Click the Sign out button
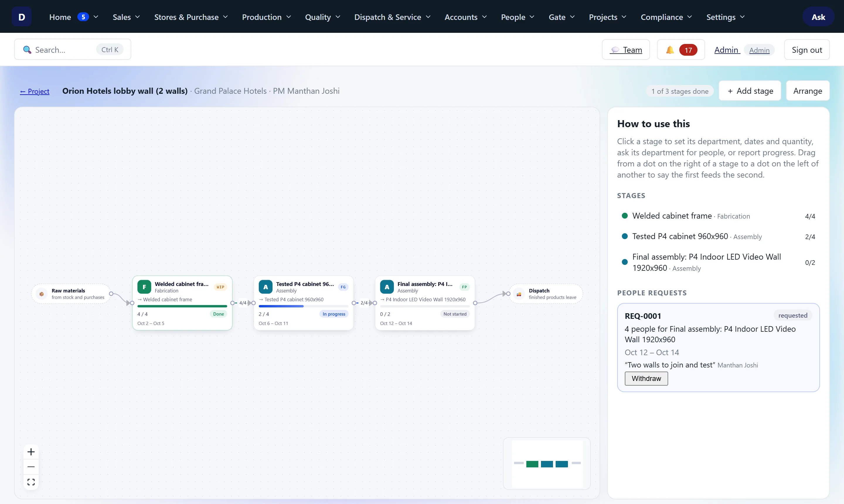The height and width of the screenshot is (504, 844). coord(807,50)
